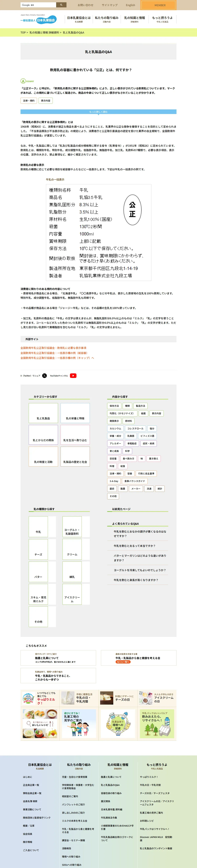Select the ビフィズス菌 tag
The height and width of the screenshot is (868, 197).
(147, 436)
